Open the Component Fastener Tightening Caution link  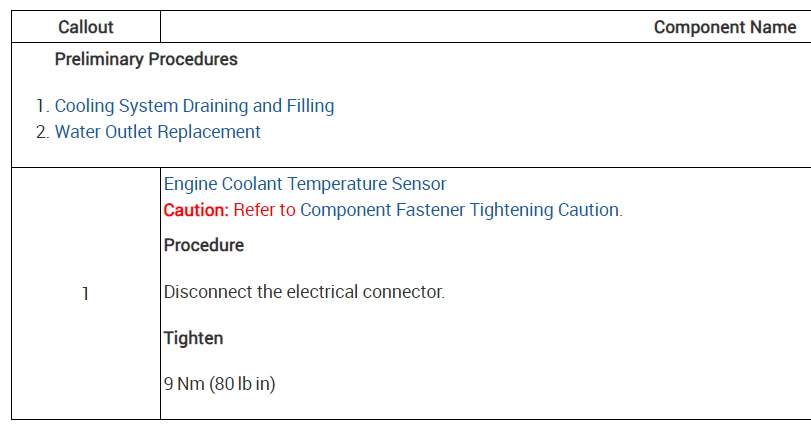[x=460, y=210]
